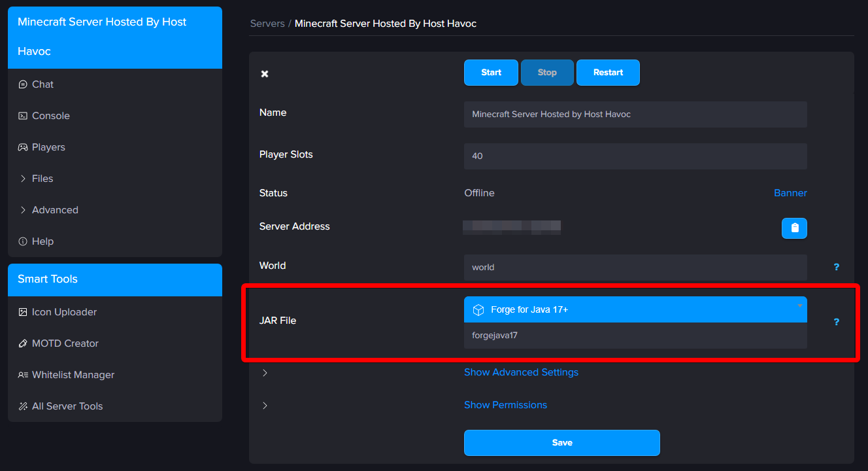The width and height of the screenshot is (868, 471).
Task: Start the server
Action: (491, 73)
